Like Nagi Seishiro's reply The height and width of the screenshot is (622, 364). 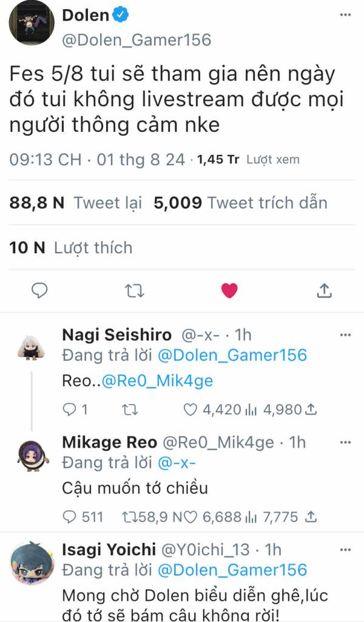tap(190, 409)
